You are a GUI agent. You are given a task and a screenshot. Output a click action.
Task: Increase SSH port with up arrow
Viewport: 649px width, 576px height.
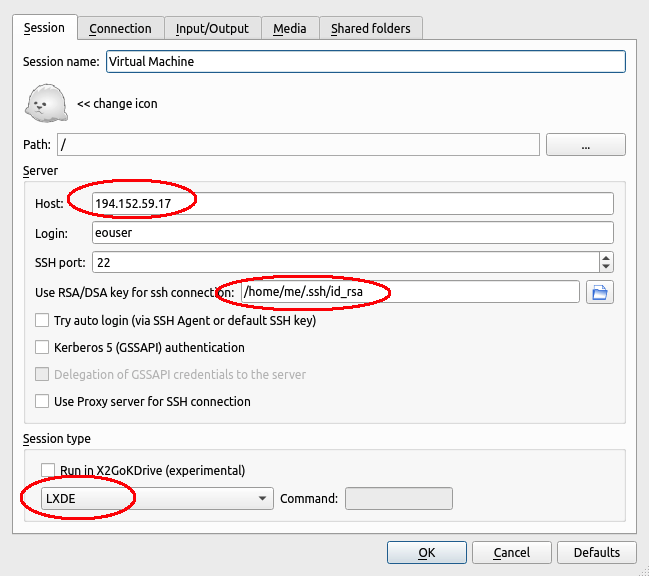605,257
